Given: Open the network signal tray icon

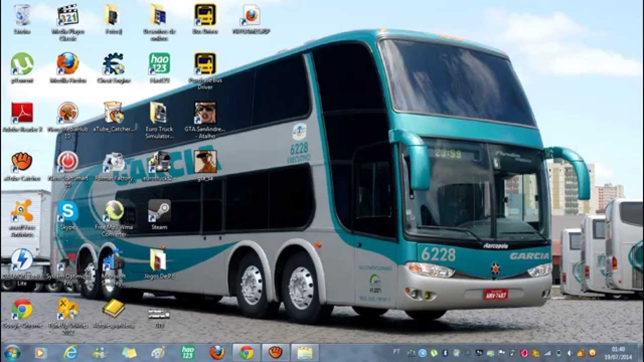Looking at the screenshot, I should tap(547, 353).
